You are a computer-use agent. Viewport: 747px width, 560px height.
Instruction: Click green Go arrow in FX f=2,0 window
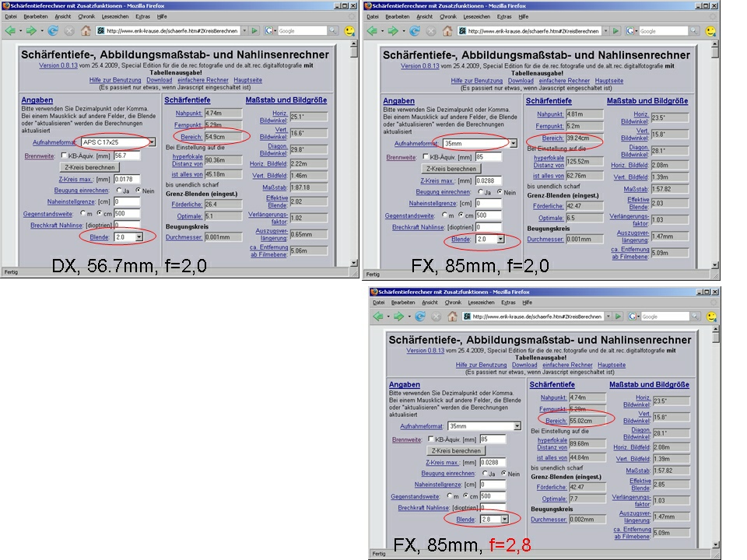616,31
